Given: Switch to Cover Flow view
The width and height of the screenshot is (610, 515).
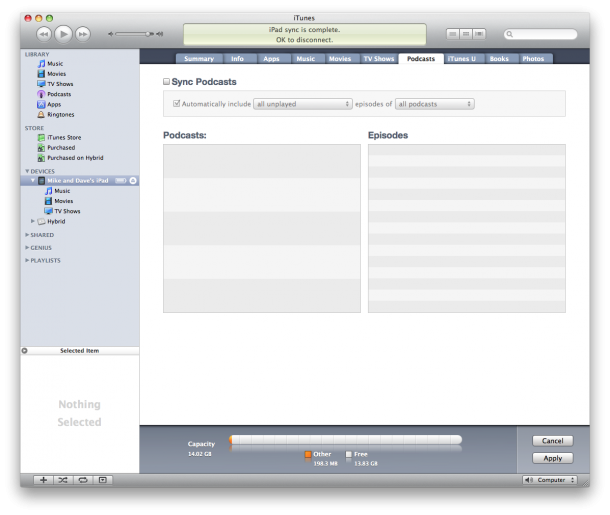Looking at the screenshot, I should click(479, 34).
